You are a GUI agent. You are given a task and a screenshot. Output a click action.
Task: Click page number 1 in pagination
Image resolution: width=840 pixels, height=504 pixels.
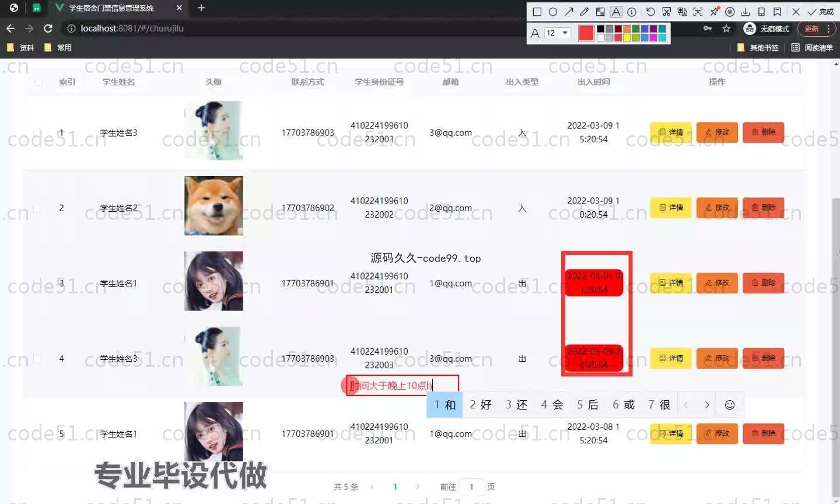pos(395,487)
